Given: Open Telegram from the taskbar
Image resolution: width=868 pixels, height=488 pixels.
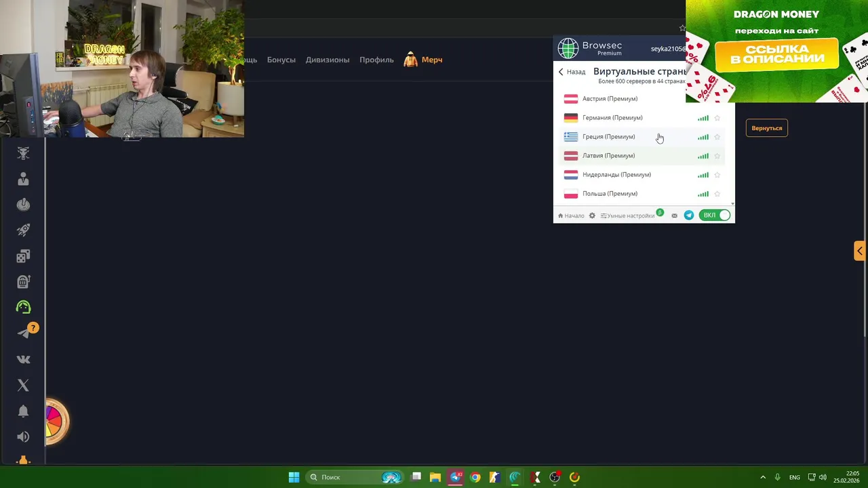Looking at the screenshot, I should pyautogui.click(x=456, y=477).
